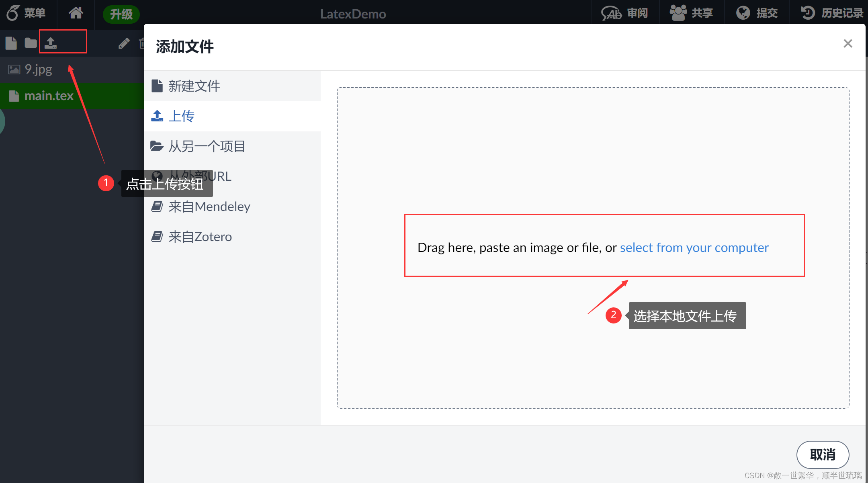Close the 添加文件 dialog with X
The image size is (868, 483).
(848, 43)
